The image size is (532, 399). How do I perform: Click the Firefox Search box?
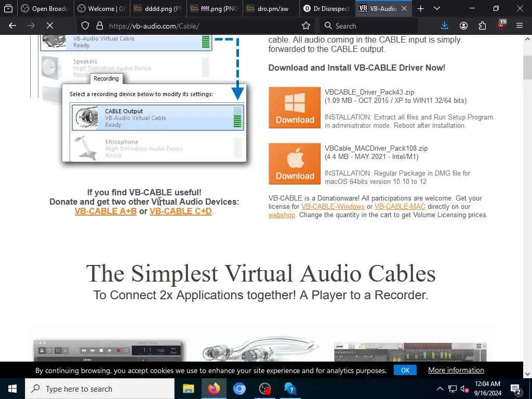point(368,26)
